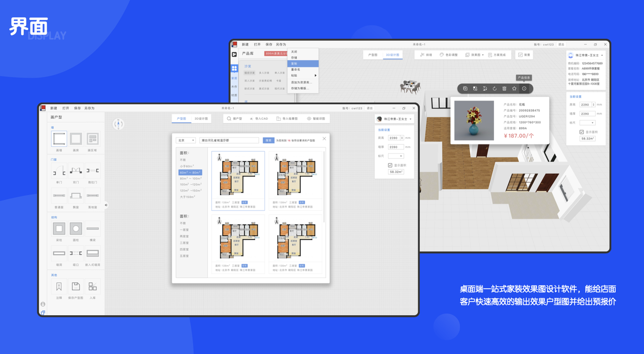644x354 pixels.
Task: Toggle 显示面积 checkbox in floor plan window
Action: point(390,165)
